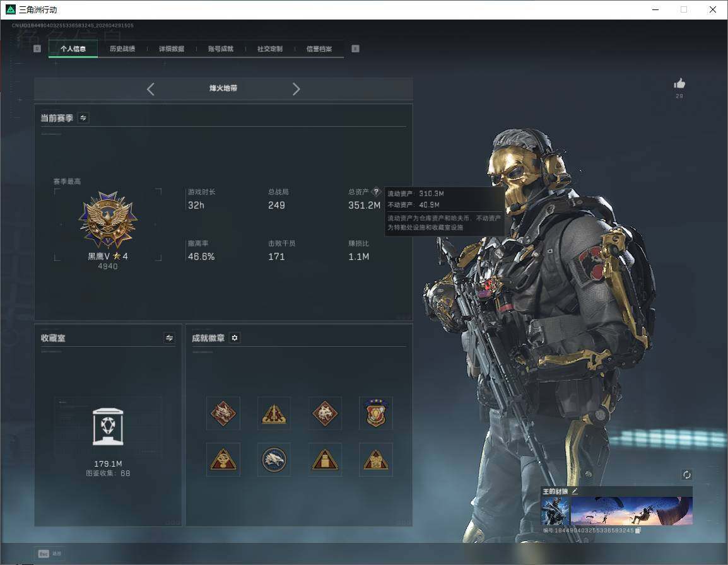Switch to next mode with right chevron

tap(296, 89)
